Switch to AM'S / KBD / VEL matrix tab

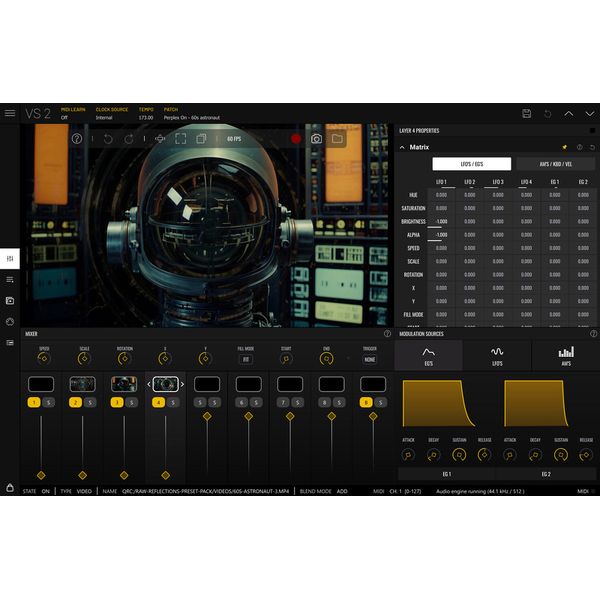click(x=556, y=164)
